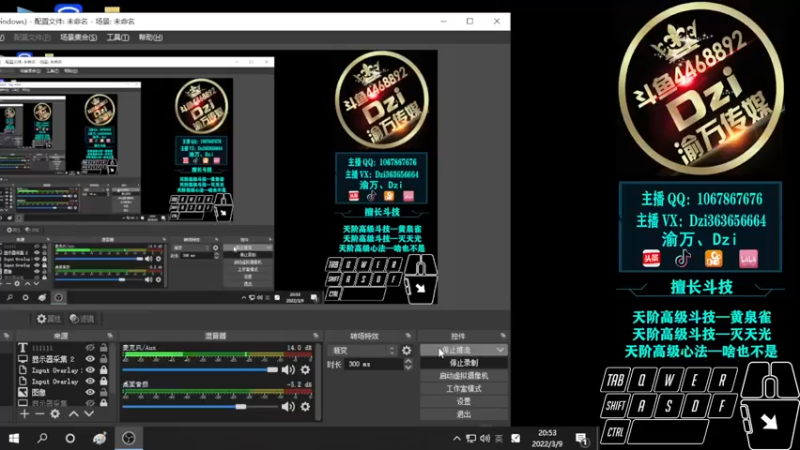Click 停止录制 to stop recording

(464, 363)
